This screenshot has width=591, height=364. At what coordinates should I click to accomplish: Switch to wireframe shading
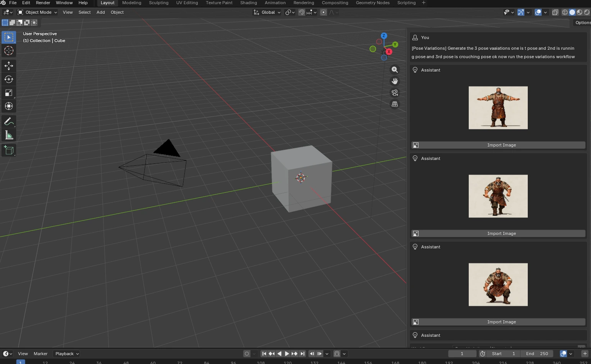[x=565, y=12]
